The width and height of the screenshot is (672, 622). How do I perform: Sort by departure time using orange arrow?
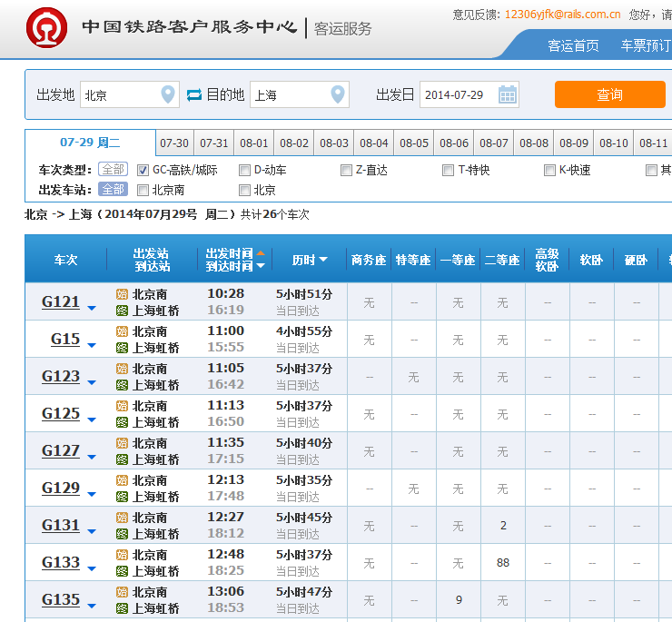coord(261,253)
